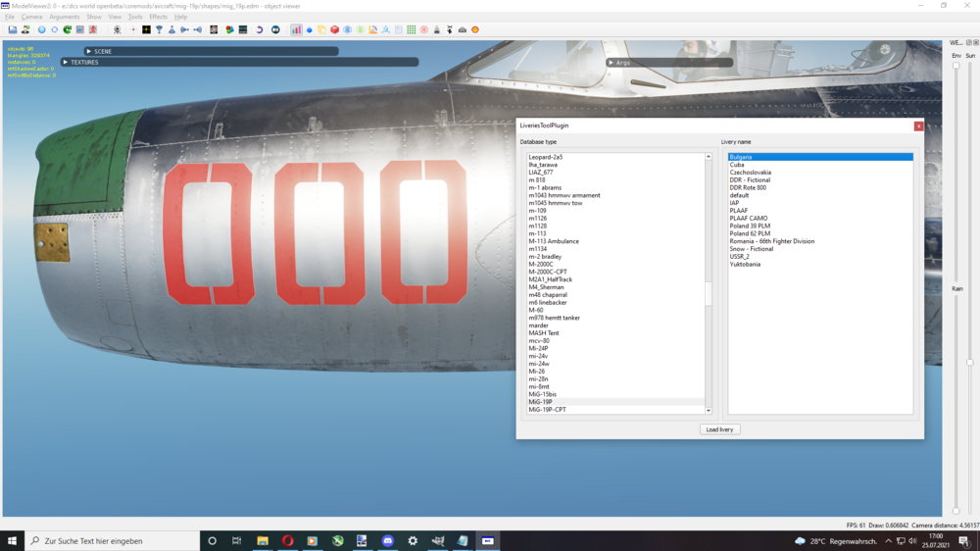This screenshot has width=980, height=551.
Task: Click the red running figure toolbar icon
Action: pos(92,29)
